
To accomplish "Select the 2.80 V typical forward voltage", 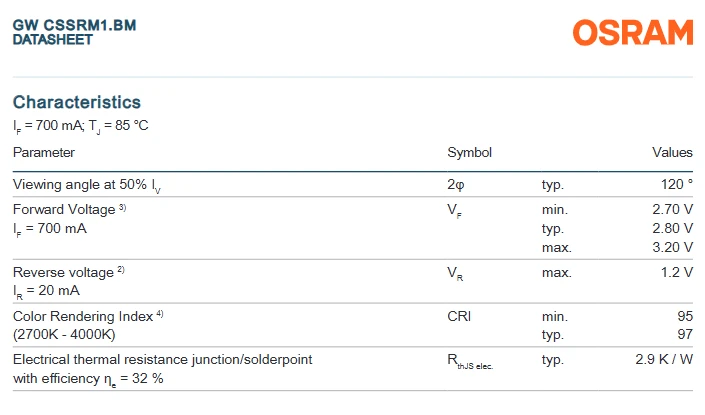I will click(x=673, y=228).
